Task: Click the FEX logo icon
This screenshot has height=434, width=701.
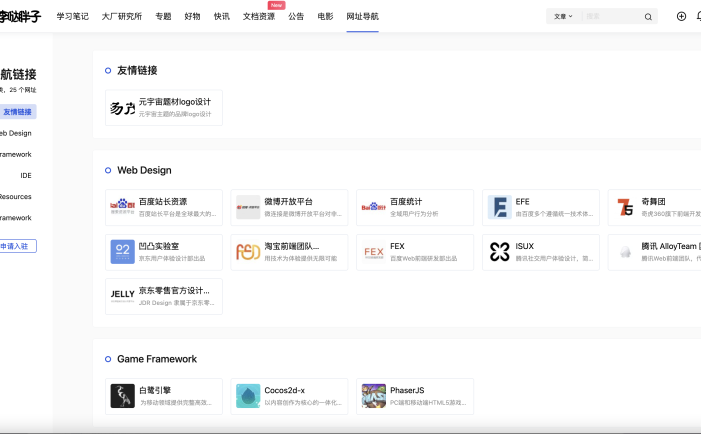Action: coord(374,252)
